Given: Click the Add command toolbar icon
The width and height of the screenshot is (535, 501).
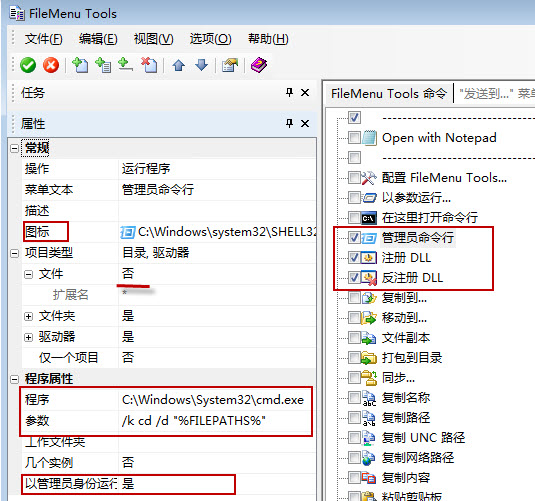Looking at the screenshot, I should [80, 65].
